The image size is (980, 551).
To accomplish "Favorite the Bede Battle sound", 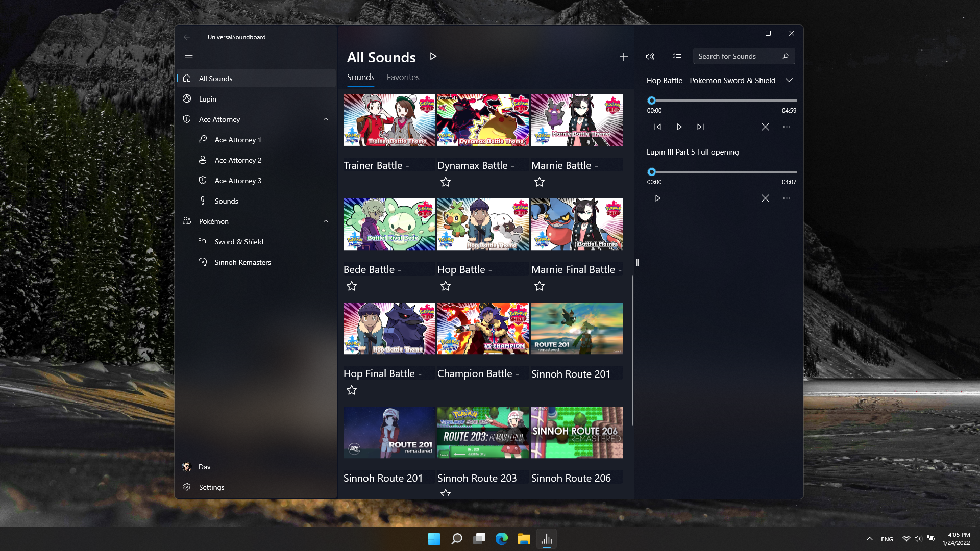I will coord(351,286).
